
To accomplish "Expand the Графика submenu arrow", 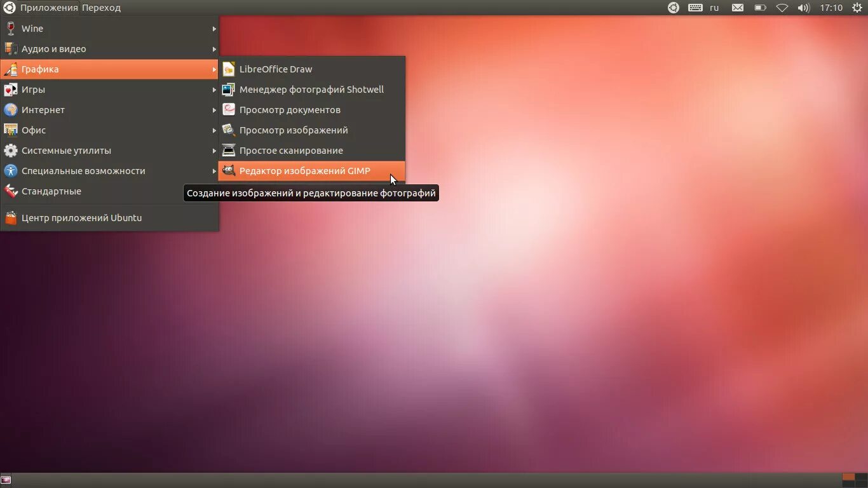I will pyautogui.click(x=214, y=69).
